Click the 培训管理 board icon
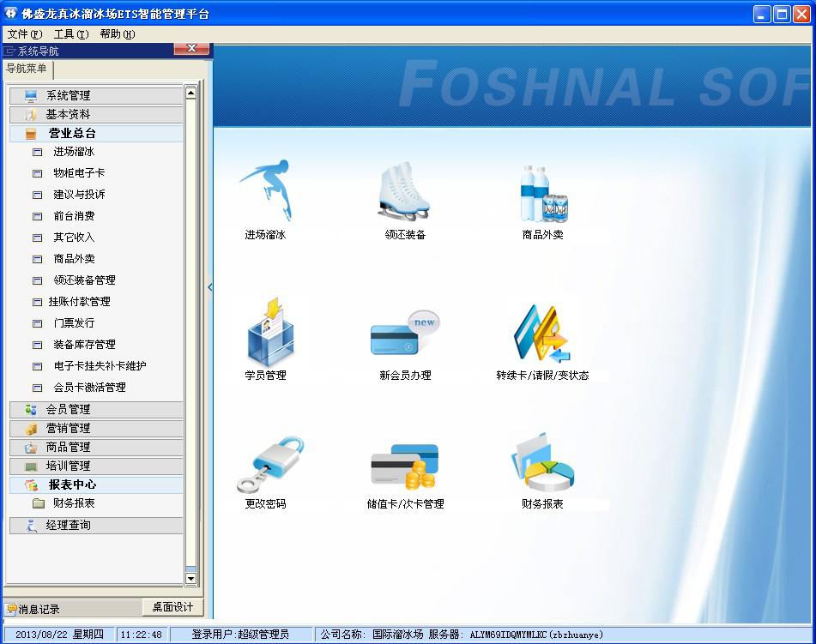 (x=31, y=466)
